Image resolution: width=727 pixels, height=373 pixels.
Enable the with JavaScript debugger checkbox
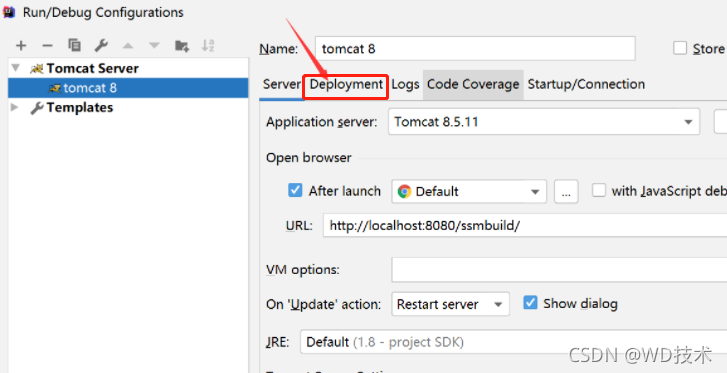point(599,190)
